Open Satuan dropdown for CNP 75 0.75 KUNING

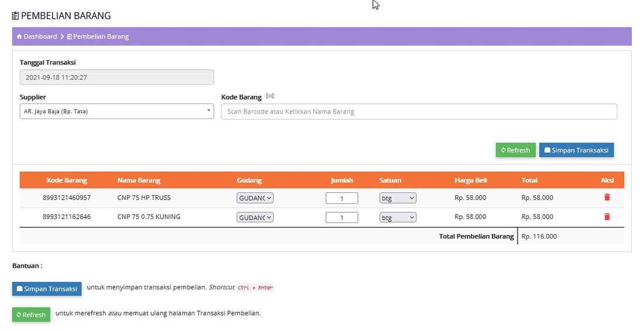tap(398, 218)
